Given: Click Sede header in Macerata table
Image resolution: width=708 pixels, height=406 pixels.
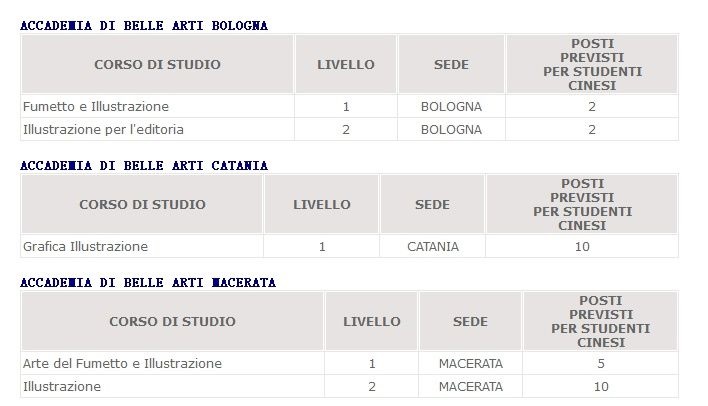Looking at the screenshot, I should click(470, 322).
